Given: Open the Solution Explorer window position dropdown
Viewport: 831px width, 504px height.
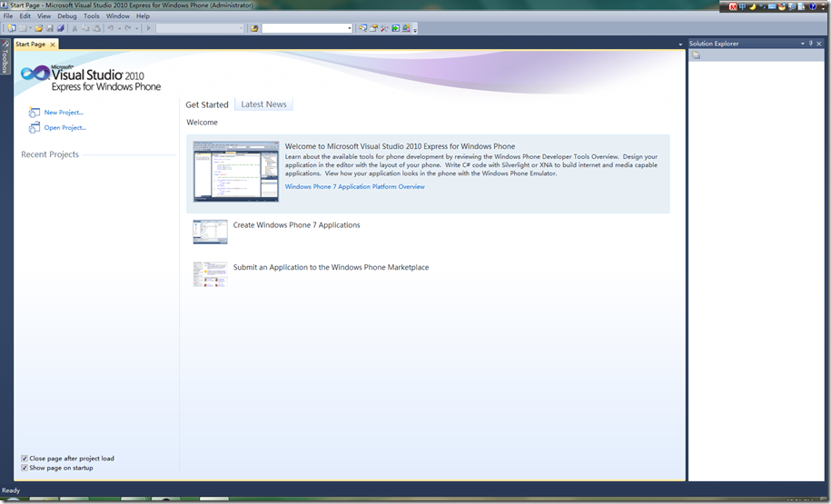Looking at the screenshot, I should coord(802,44).
